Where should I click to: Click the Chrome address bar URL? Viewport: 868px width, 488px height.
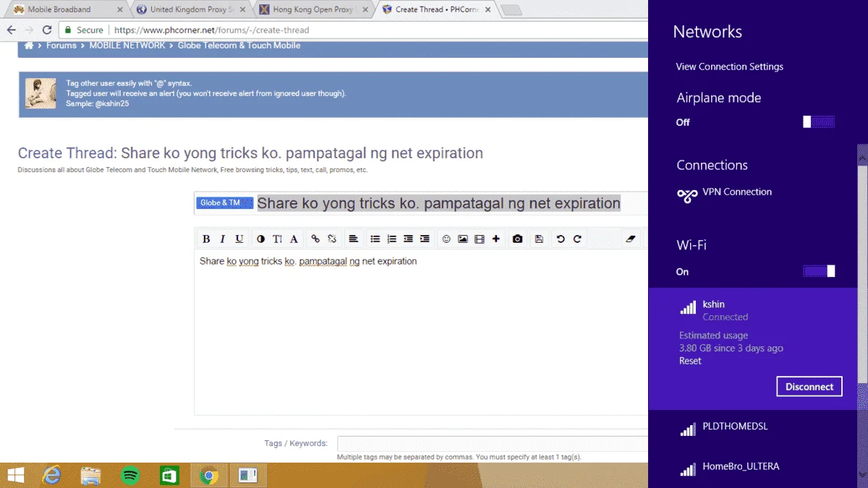[211, 30]
